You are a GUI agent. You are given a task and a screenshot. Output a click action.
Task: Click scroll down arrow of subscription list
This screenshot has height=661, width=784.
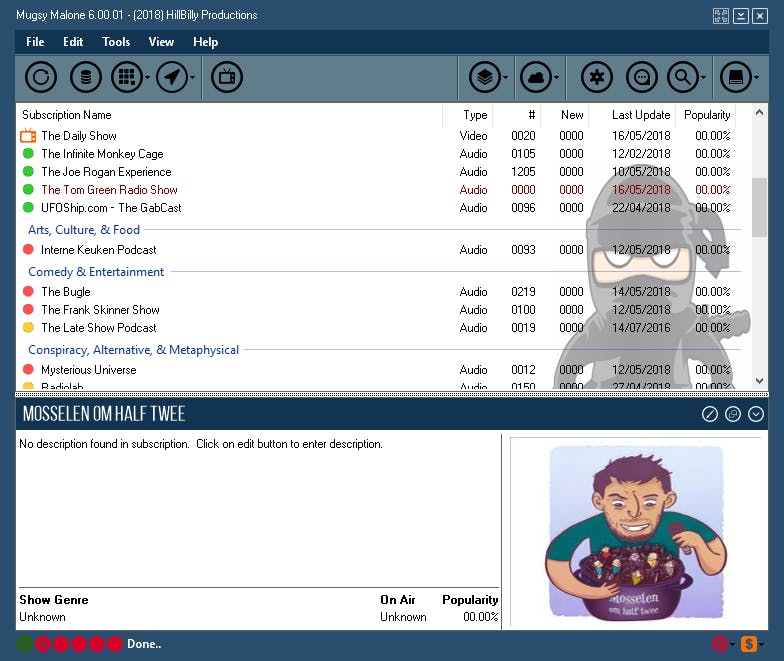pyautogui.click(x=759, y=381)
